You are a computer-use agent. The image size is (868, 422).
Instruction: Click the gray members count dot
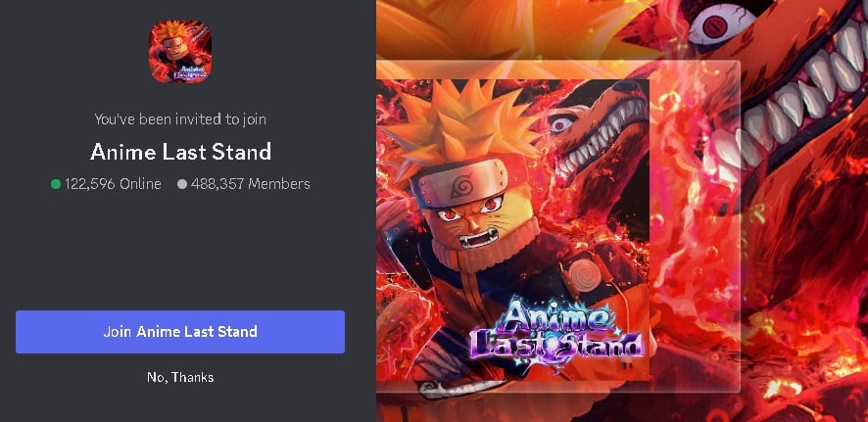tap(182, 184)
